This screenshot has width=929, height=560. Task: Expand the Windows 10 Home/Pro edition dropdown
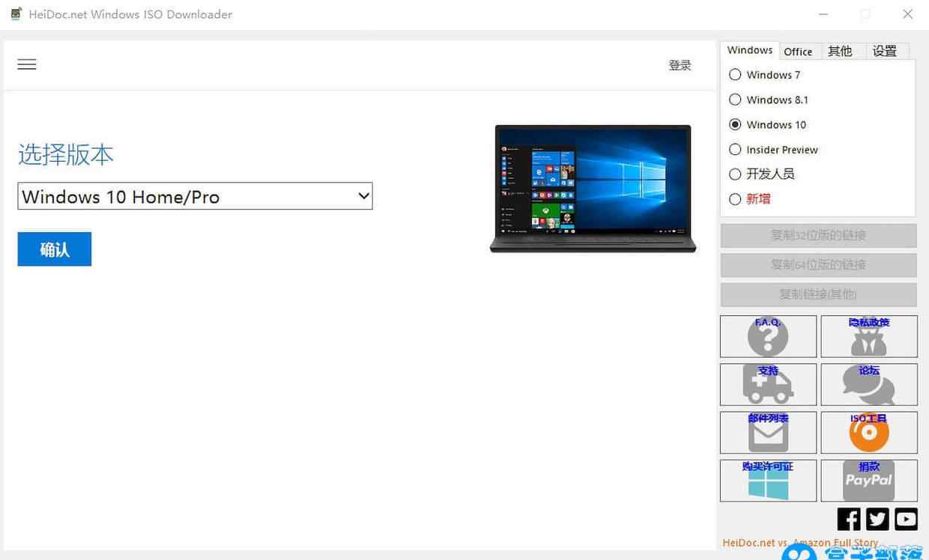(195, 196)
